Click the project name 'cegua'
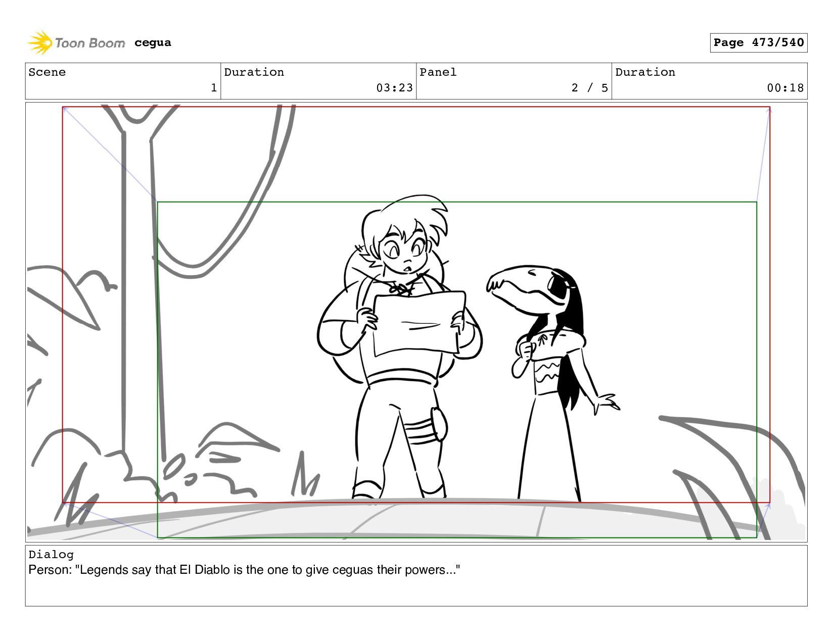This screenshot has width=834, height=644. coord(153,43)
